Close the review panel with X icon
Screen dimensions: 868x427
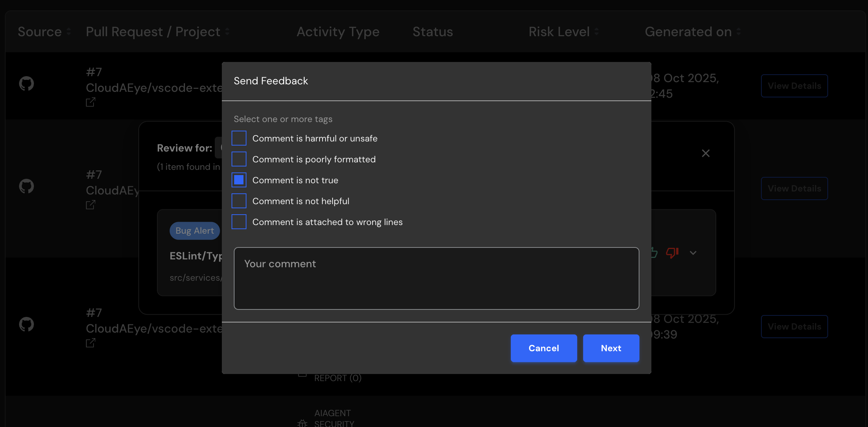click(x=705, y=153)
